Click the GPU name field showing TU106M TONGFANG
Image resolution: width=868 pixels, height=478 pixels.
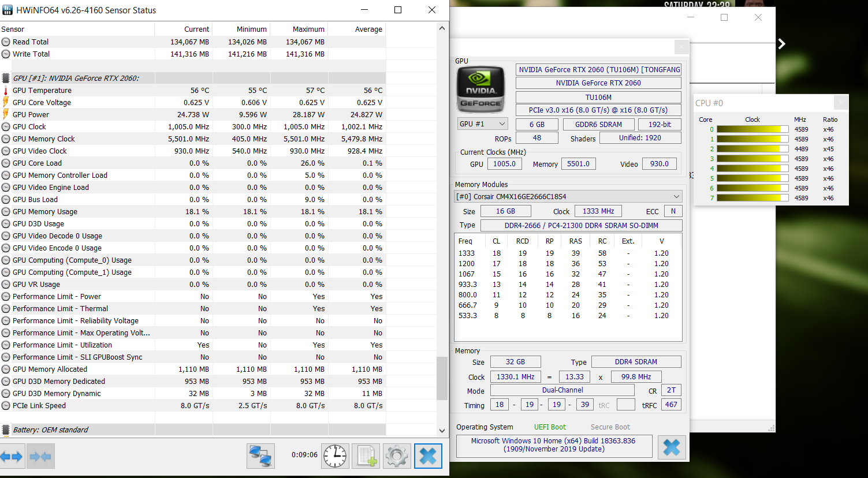coord(598,70)
